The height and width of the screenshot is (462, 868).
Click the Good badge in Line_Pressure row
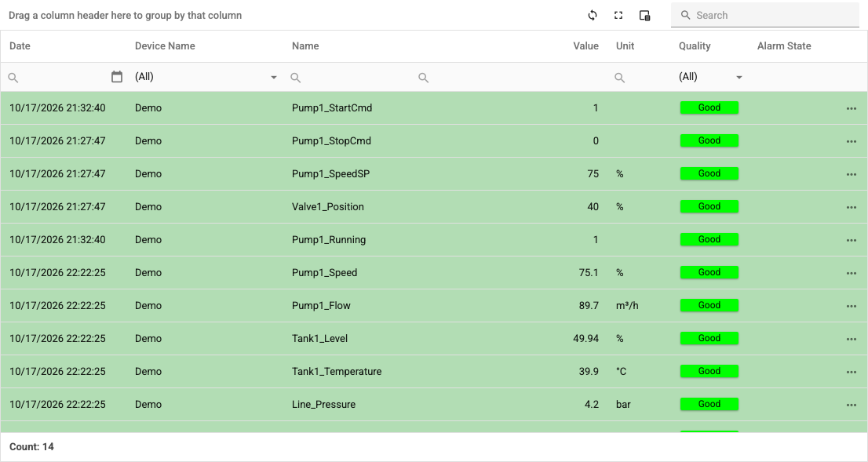point(709,404)
